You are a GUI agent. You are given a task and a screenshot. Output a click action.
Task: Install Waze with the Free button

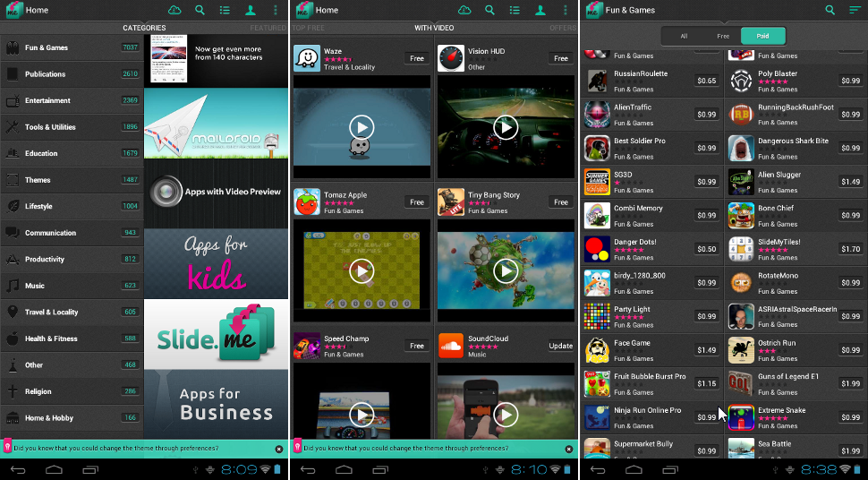[417, 58]
